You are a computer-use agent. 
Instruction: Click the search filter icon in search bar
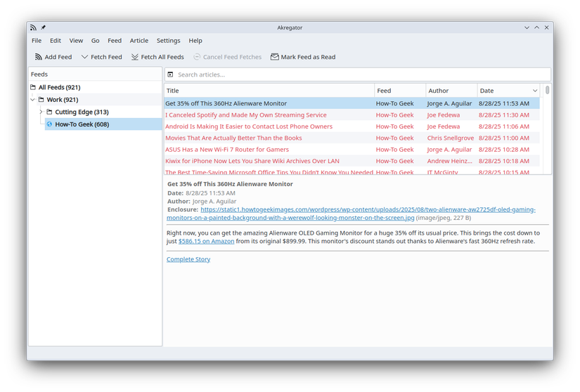(x=171, y=74)
